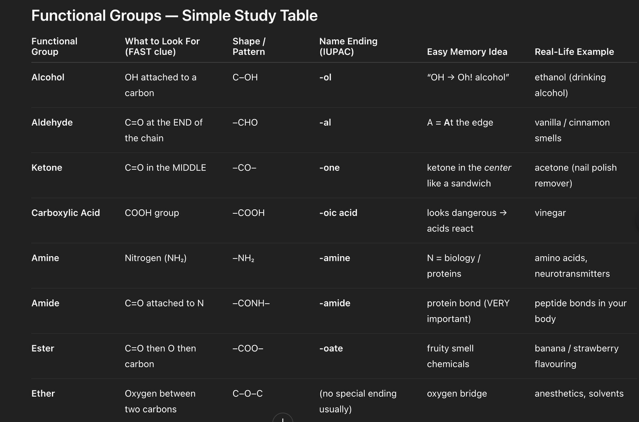Click the 'Easy Memory Idea' column header
Image resolution: width=639 pixels, height=422 pixels.
click(467, 51)
